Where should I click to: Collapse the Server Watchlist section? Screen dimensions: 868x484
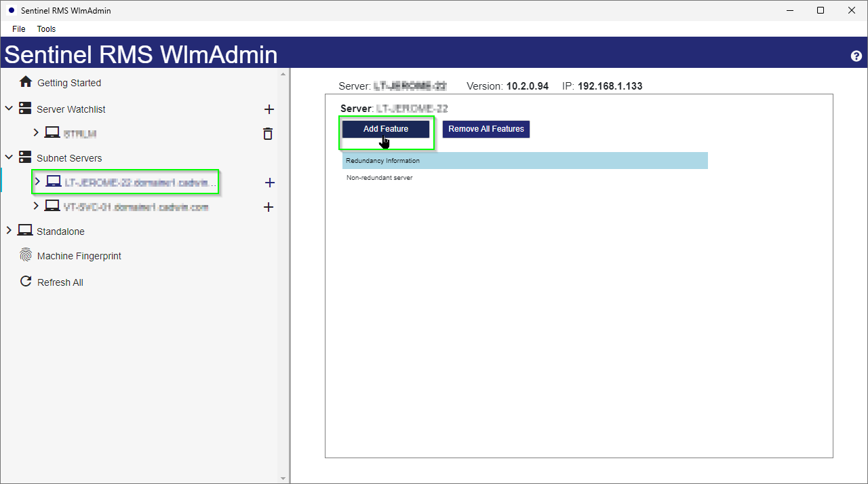click(9, 109)
